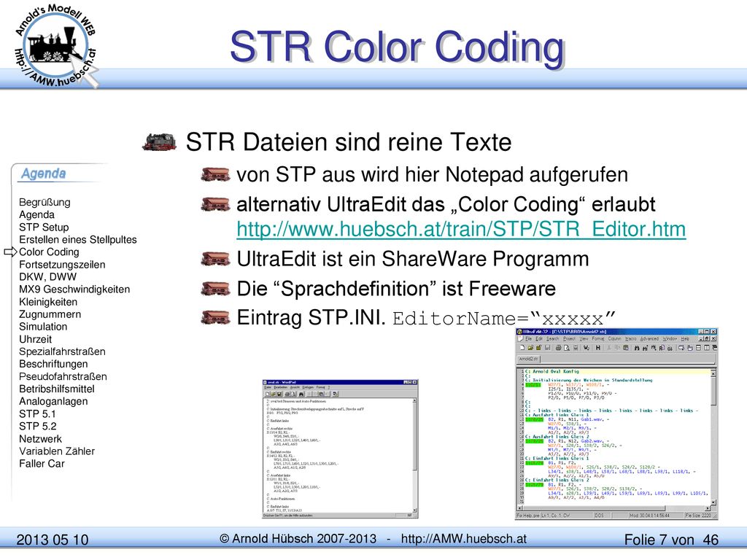Open Edit menu in UltraEdit window
Viewport: 747px width, 560px height.
click(539, 338)
